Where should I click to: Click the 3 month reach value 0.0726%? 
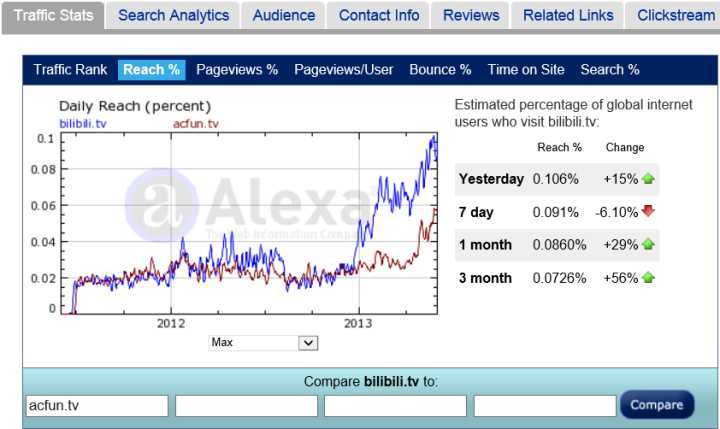click(559, 278)
